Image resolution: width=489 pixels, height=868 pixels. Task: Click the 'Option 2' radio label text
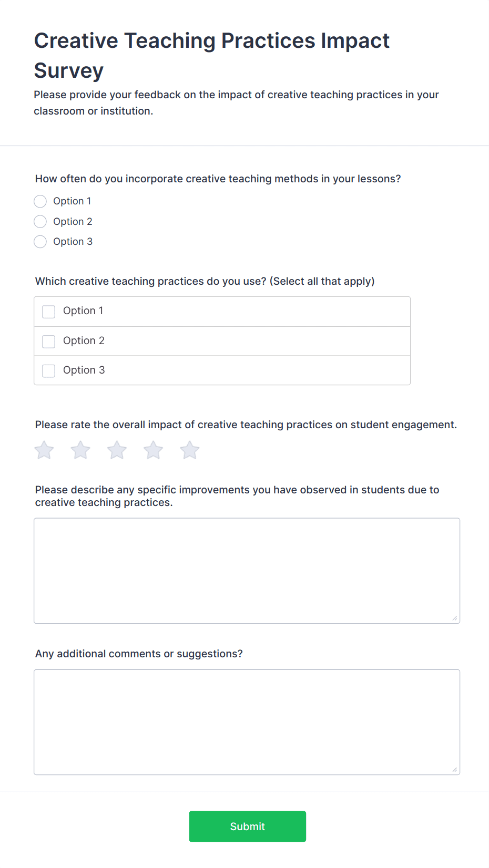click(x=73, y=222)
